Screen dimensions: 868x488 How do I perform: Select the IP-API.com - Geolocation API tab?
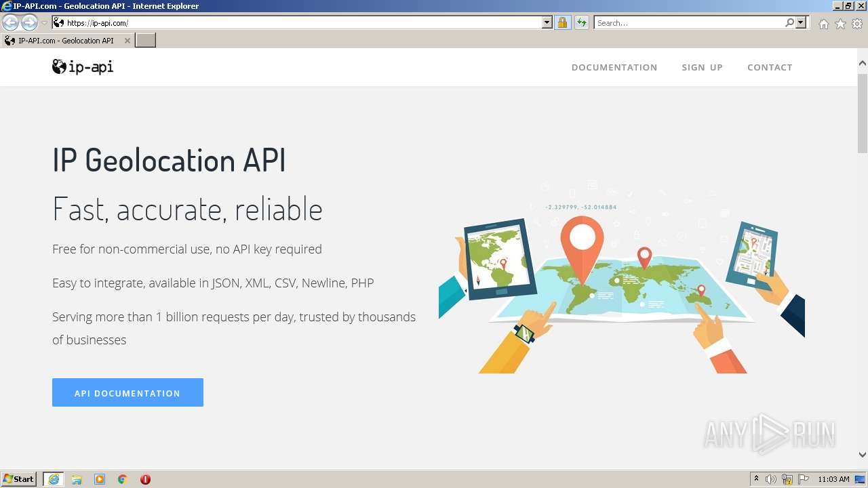click(66, 41)
